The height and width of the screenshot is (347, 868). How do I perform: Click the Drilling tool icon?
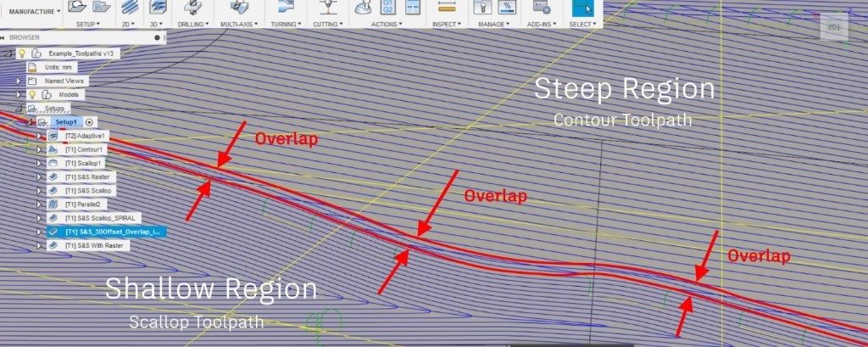(192, 6)
